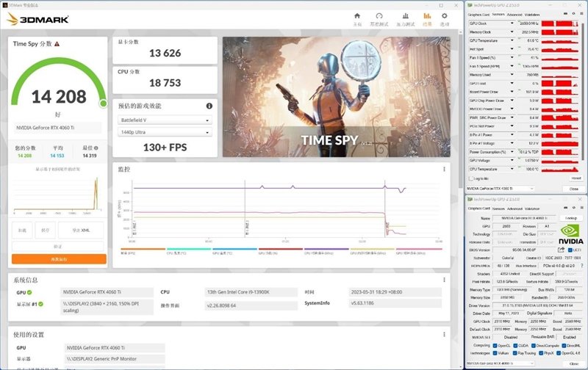
Task: Switch to Sensors tab in lower GPU-Z window
Action: point(498,208)
